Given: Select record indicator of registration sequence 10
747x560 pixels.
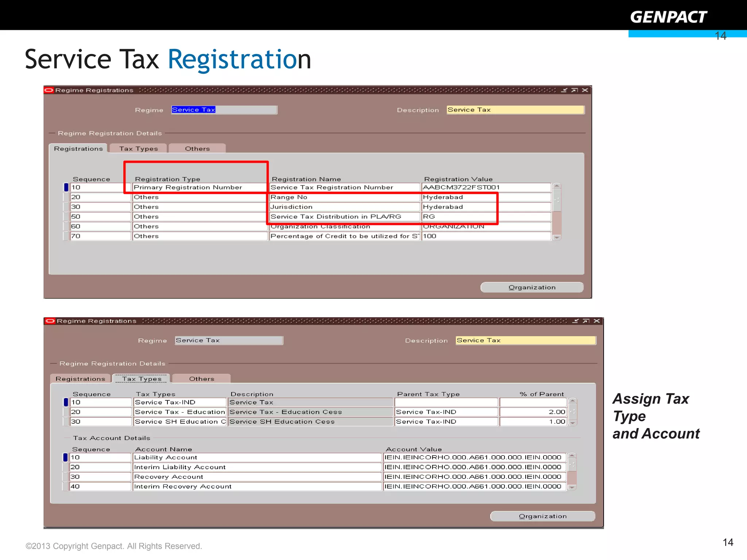Looking at the screenshot, I should 66,187.
